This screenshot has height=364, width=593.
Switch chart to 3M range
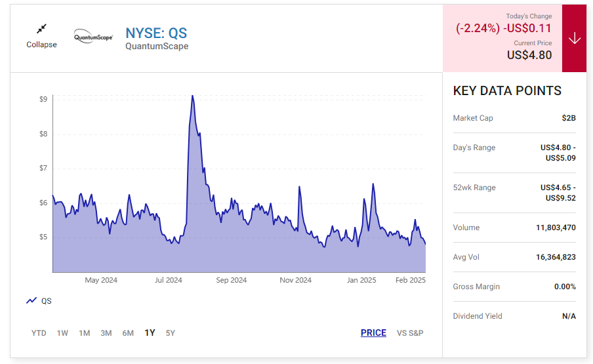pos(106,333)
